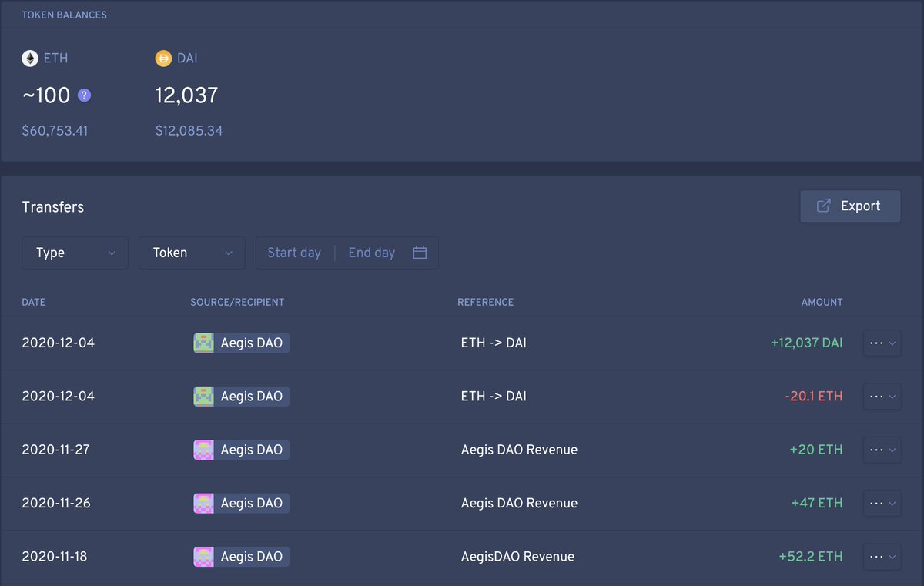This screenshot has height=586, width=924.
Task: Click the AMOUNT column header
Action: tap(822, 302)
